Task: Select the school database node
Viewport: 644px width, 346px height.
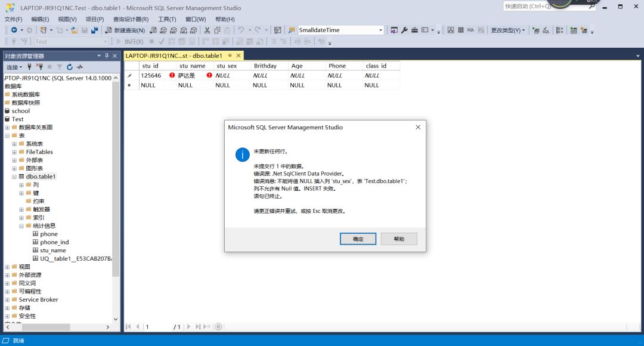Action: pos(20,111)
